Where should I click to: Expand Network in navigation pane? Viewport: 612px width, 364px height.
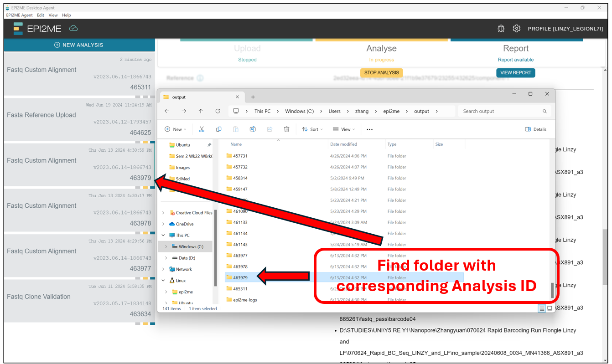tap(163, 269)
